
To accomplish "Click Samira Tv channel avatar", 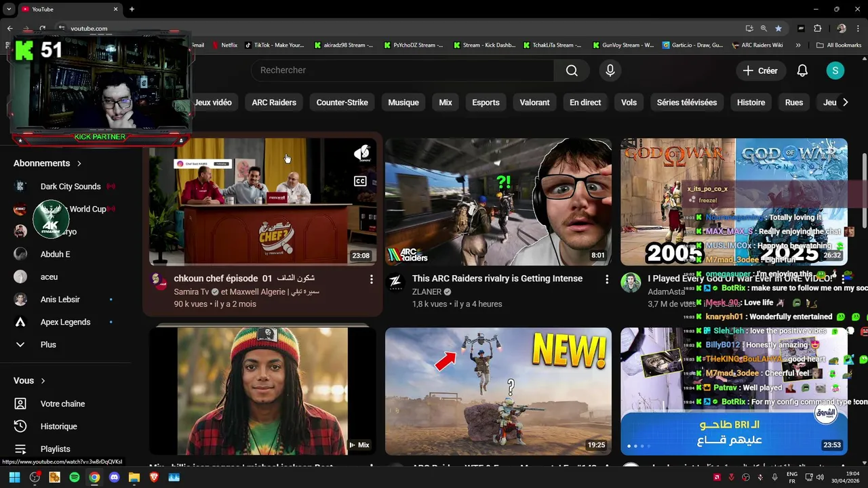I will coord(159,283).
